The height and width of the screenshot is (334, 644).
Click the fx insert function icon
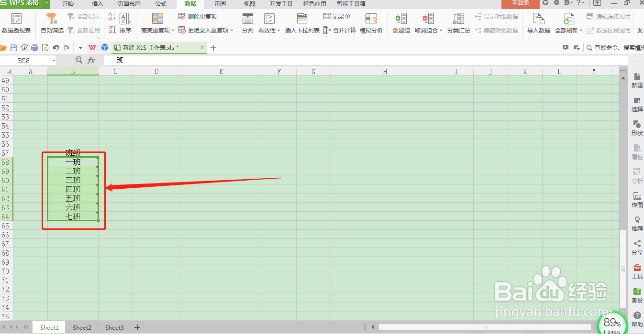[x=91, y=61]
